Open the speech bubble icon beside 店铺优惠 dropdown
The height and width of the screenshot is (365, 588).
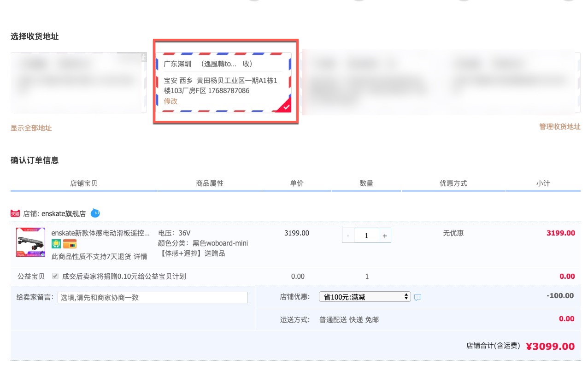417,297
